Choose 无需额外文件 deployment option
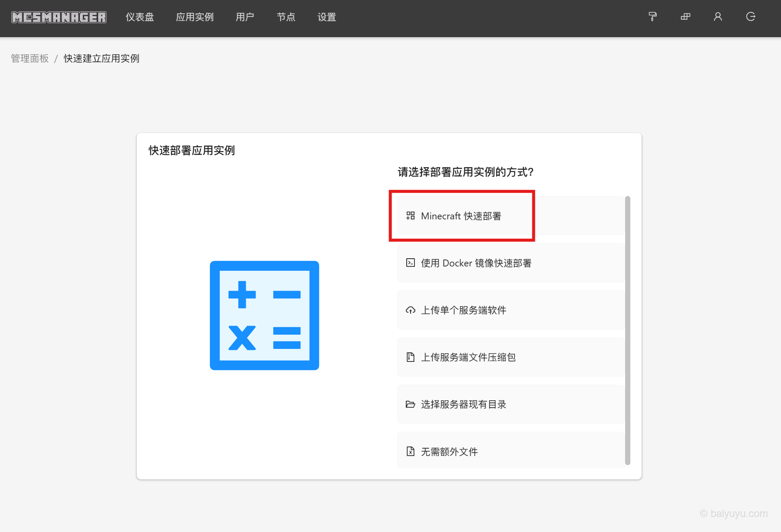 [x=449, y=451]
